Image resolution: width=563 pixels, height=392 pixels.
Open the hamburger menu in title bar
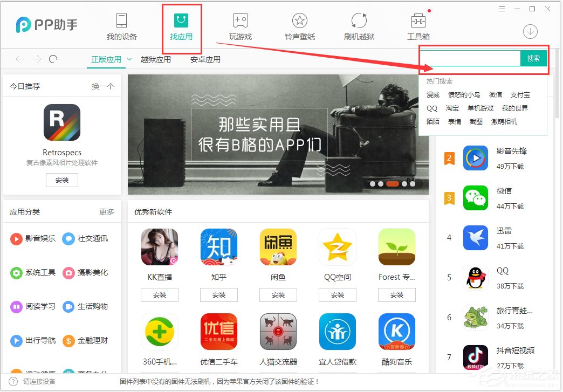click(x=502, y=9)
